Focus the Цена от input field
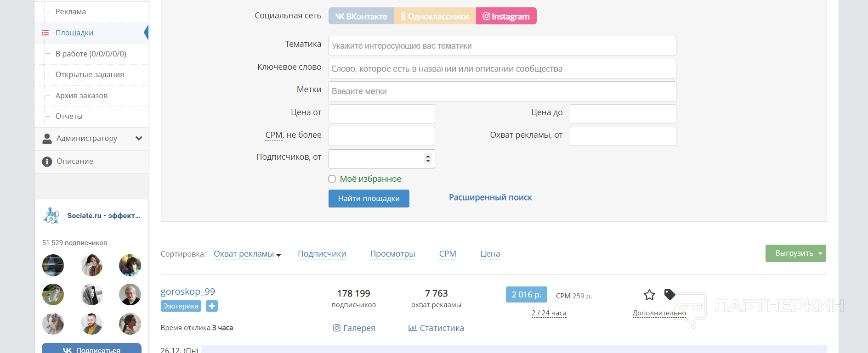Viewport: 868px width, 353px height. pos(382,114)
